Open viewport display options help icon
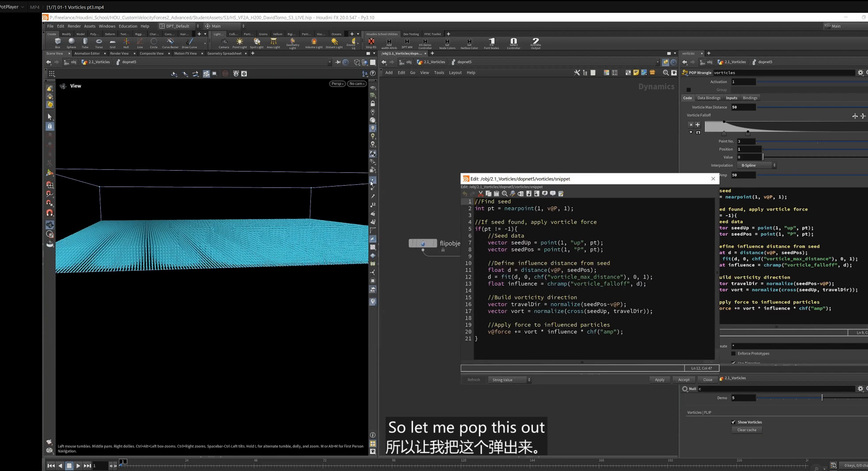This screenshot has width=868, height=471. [x=373, y=73]
